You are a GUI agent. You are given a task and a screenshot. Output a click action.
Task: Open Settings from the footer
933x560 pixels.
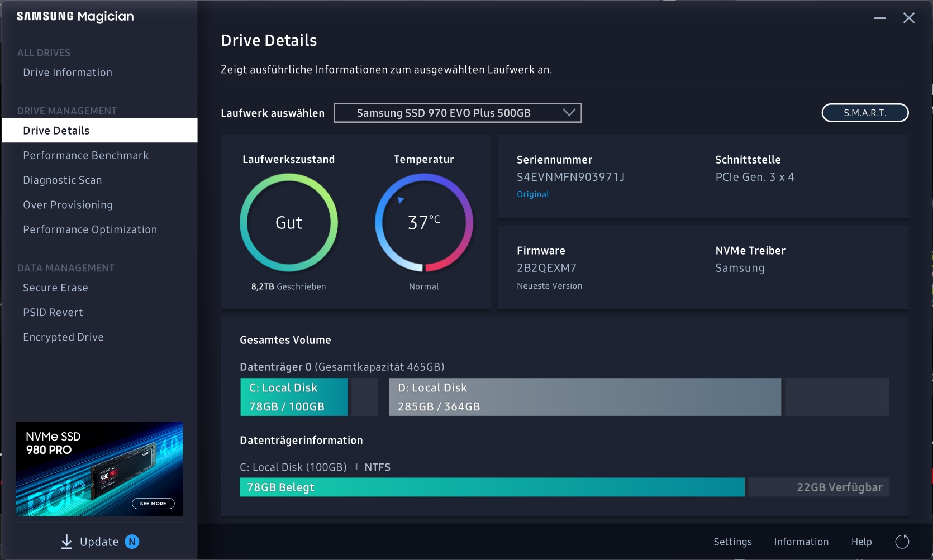(x=733, y=542)
